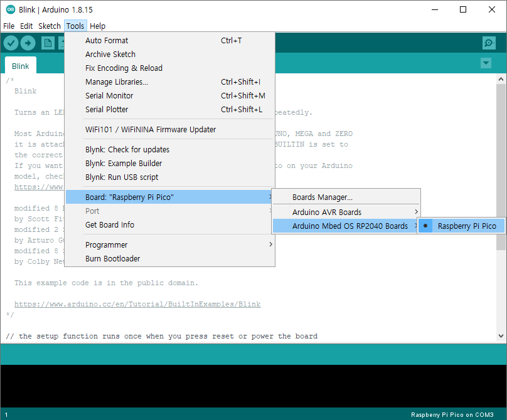
Task: Open Manage Libraries...
Action: coord(170,81)
